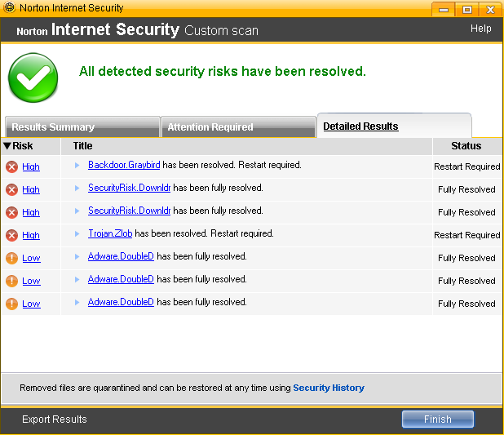Select the Detailed Results tab

coord(360,127)
